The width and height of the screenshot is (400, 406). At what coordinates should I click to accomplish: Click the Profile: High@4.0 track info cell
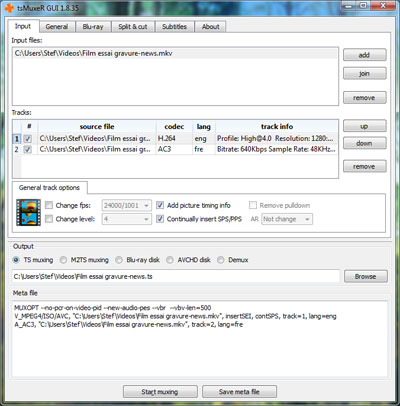(x=276, y=139)
